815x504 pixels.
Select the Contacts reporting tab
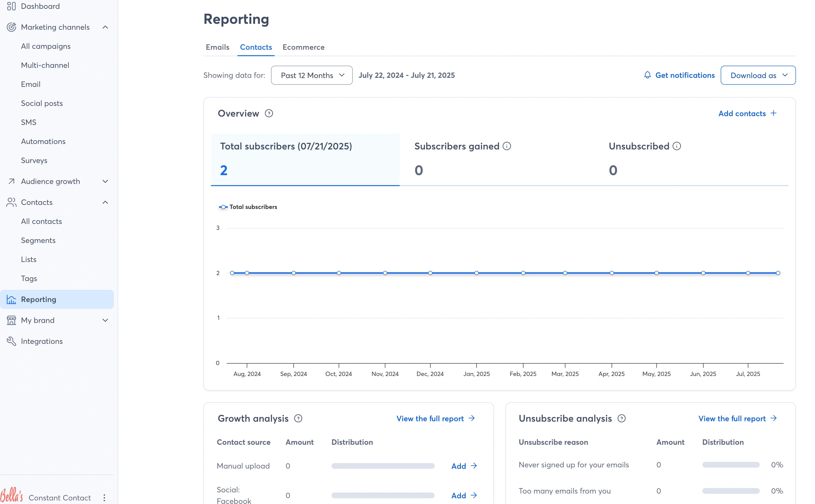[x=256, y=47]
